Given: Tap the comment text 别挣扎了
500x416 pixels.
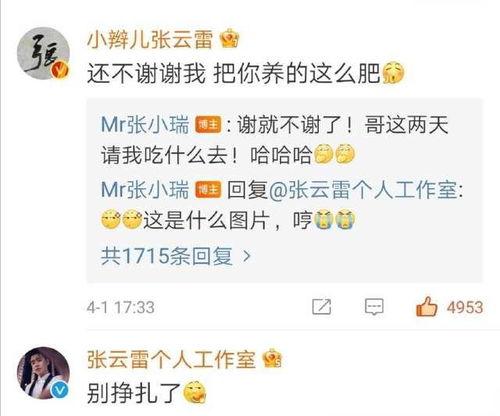Looking at the screenshot, I should [134, 393].
